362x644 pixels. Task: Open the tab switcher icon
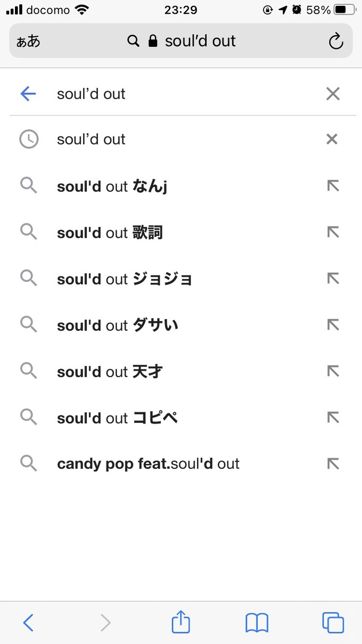[x=333, y=622]
